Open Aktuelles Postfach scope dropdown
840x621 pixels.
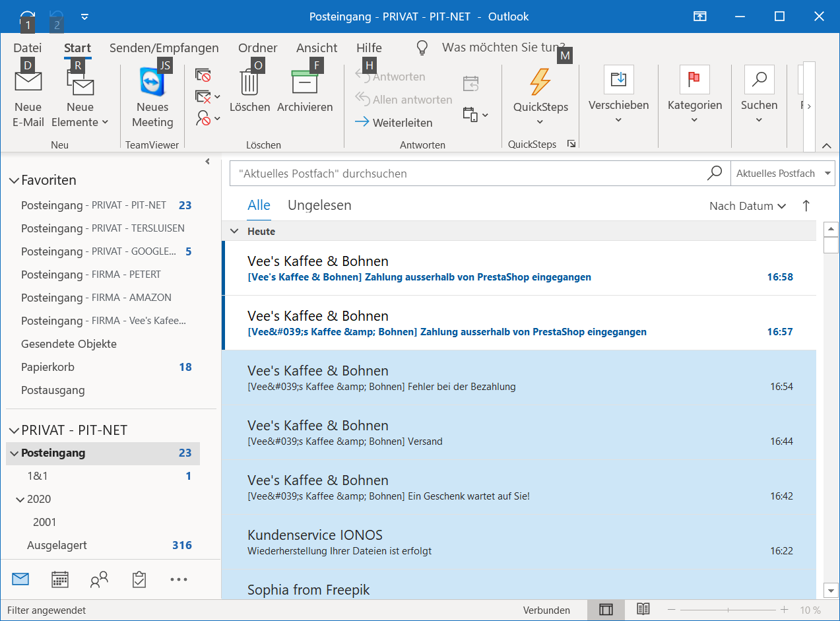tap(783, 174)
